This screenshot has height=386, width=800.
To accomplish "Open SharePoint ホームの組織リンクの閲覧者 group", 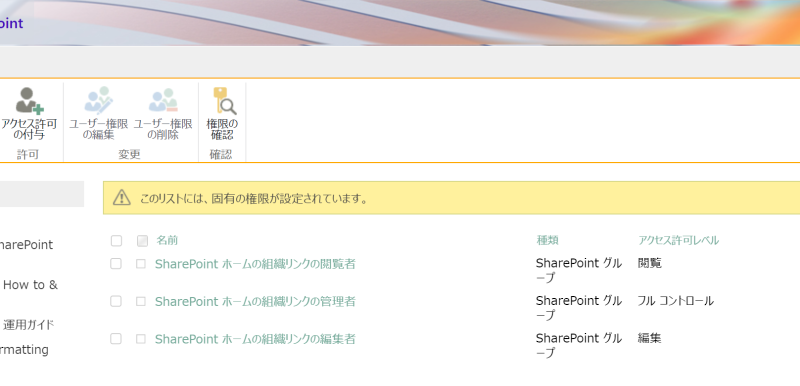I will pyautogui.click(x=255, y=264).
